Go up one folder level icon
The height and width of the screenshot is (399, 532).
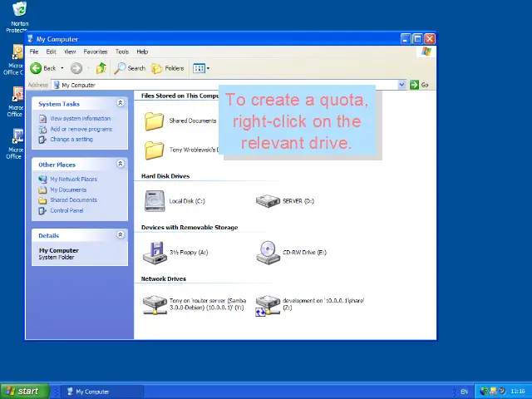(x=101, y=68)
